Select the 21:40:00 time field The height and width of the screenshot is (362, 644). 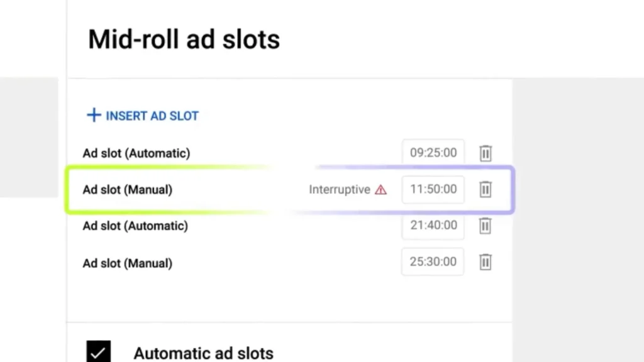point(433,225)
